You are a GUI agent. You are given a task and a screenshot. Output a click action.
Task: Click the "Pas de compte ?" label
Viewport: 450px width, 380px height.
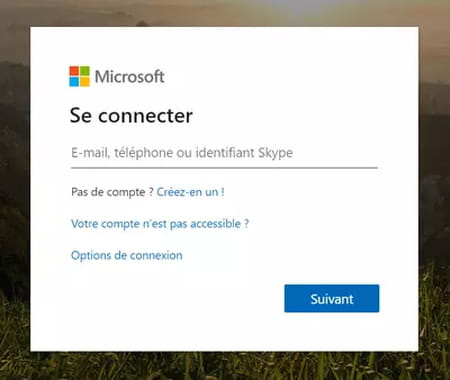tap(112, 192)
